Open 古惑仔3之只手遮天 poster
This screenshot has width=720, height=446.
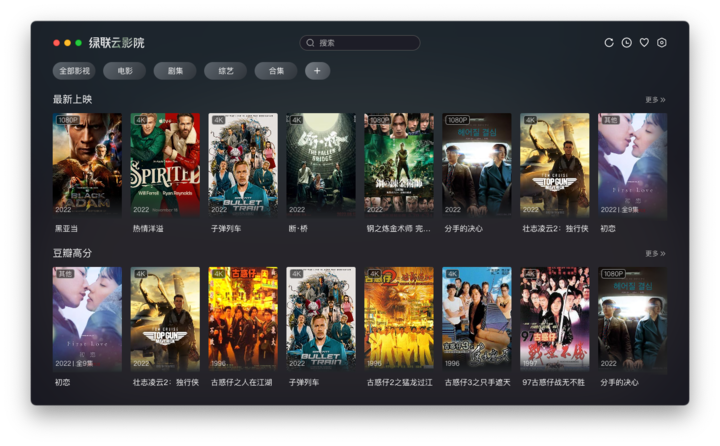tap(477, 319)
